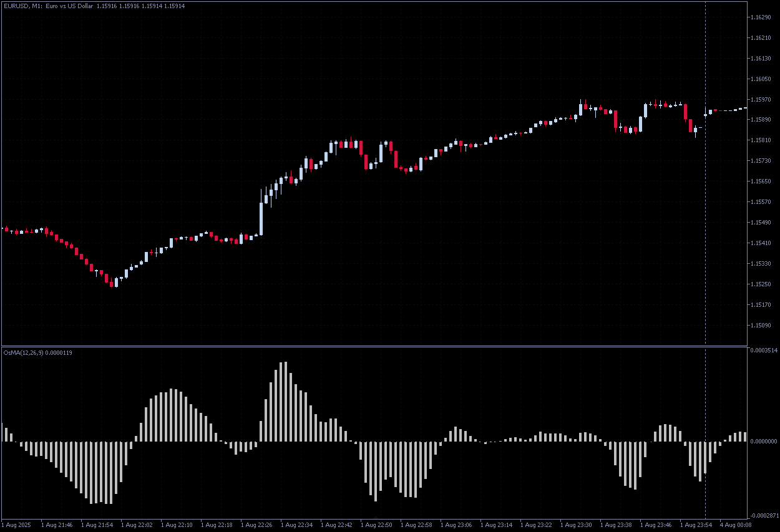Viewport: 780px width, 532px height.
Task: Click the vertical dashed period separator line
Action: click(x=705, y=187)
